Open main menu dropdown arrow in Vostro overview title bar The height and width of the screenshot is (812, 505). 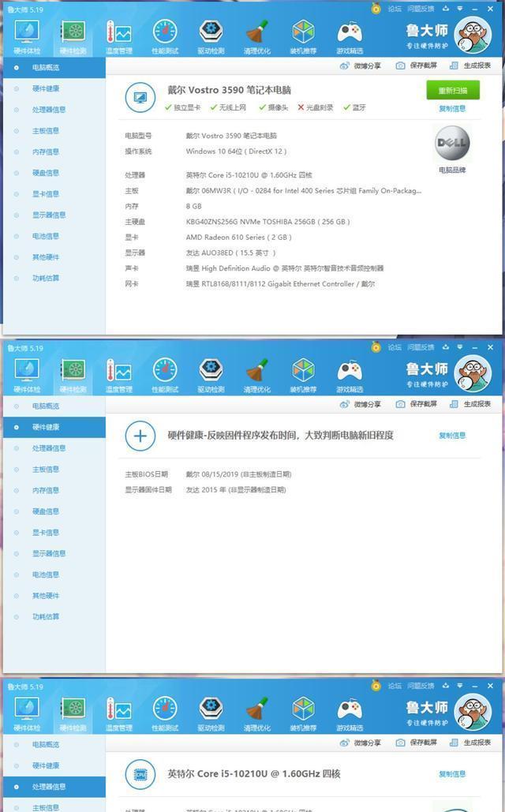tap(459, 8)
